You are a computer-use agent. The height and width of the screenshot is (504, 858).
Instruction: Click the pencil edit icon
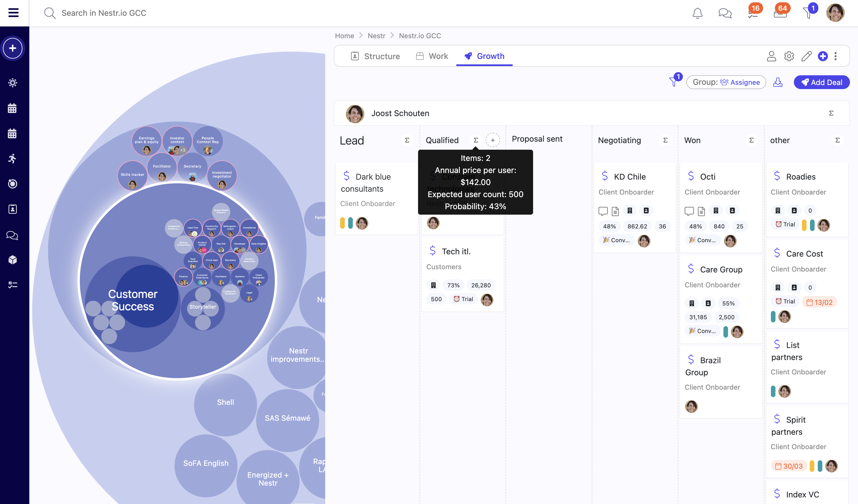tap(806, 56)
